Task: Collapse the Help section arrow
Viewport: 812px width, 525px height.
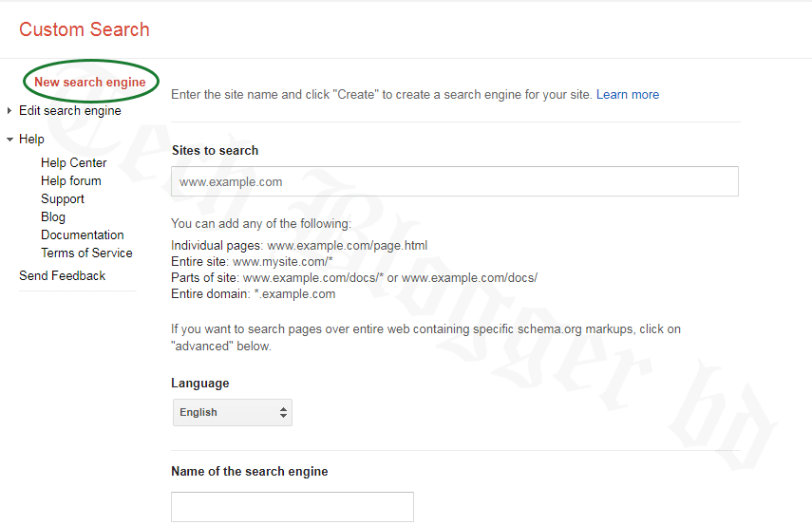Action: (9, 140)
